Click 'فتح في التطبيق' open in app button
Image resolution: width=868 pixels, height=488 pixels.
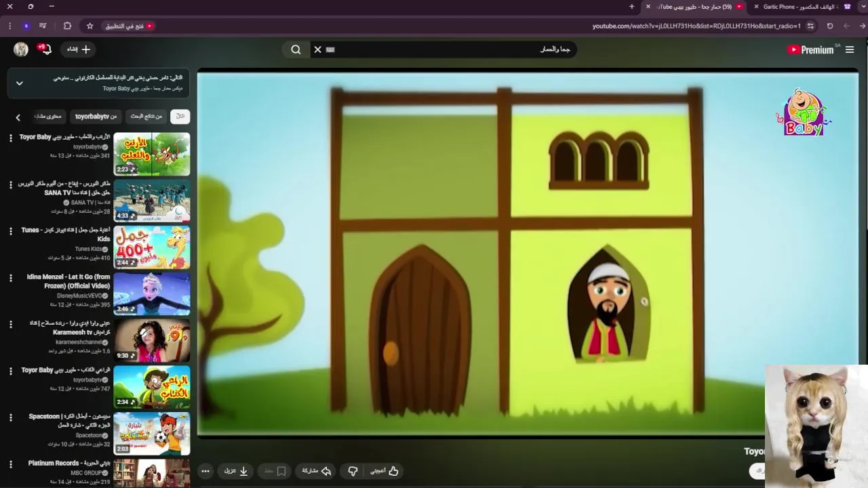pyautogui.click(x=130, y=26)
